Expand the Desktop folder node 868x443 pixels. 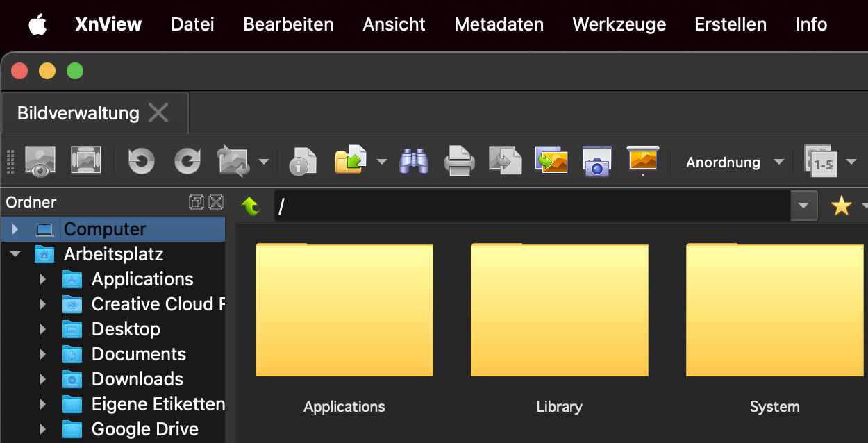[43, 329]
